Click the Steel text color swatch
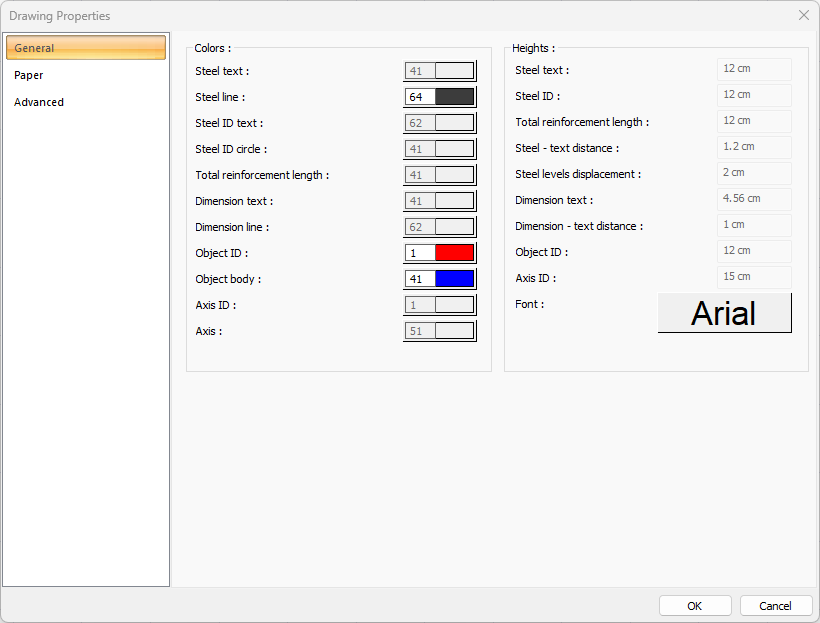This screenshot has height=623, width=820. [x=454, y=71]
